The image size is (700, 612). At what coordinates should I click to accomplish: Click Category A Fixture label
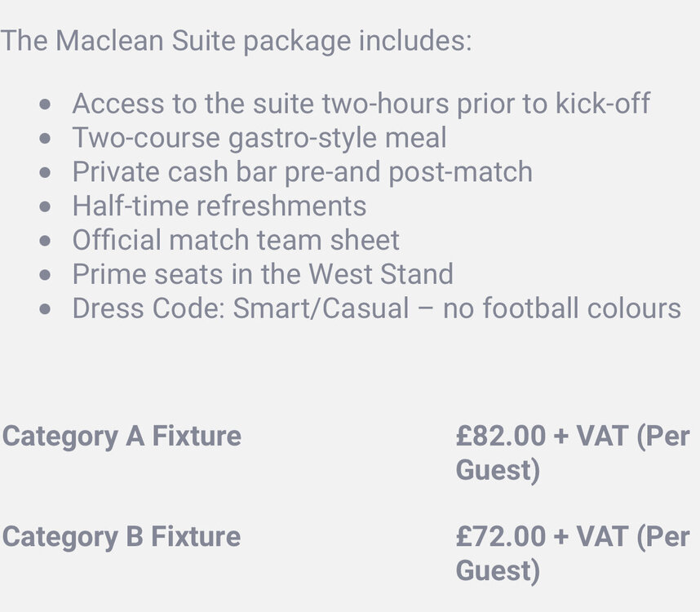pyautogui.click(x=122, y=436)
